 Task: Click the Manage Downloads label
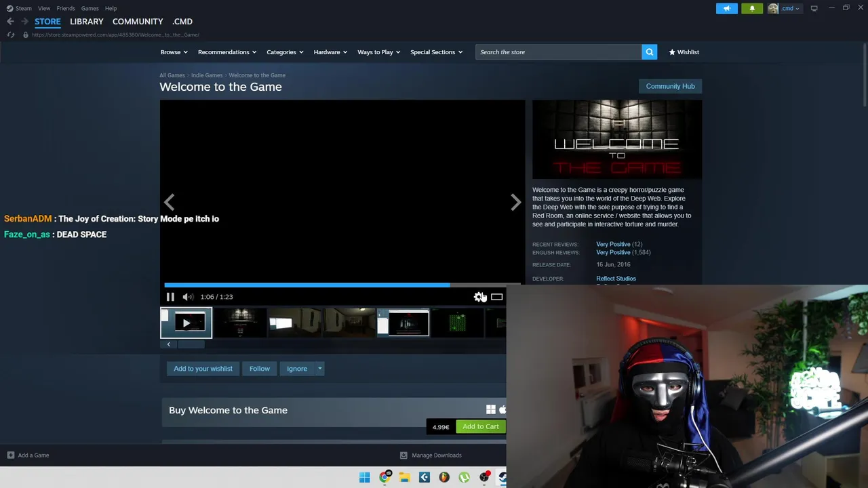tap(437, 455)
